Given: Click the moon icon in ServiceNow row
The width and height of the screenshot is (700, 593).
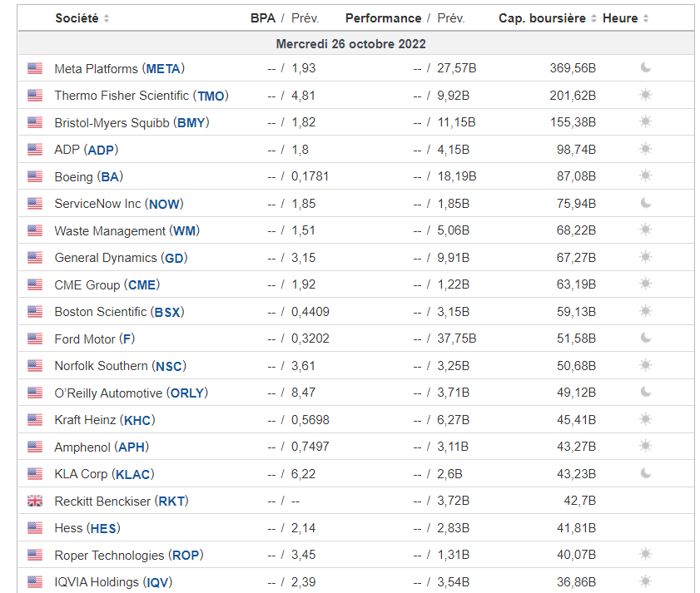Looking at the screenshot, I should pos(645,203).
